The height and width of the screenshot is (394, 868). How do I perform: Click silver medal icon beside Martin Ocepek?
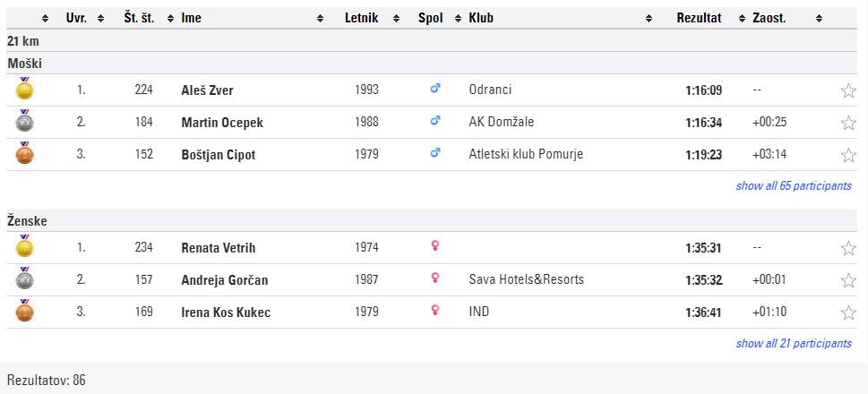(x=24, y=121)
